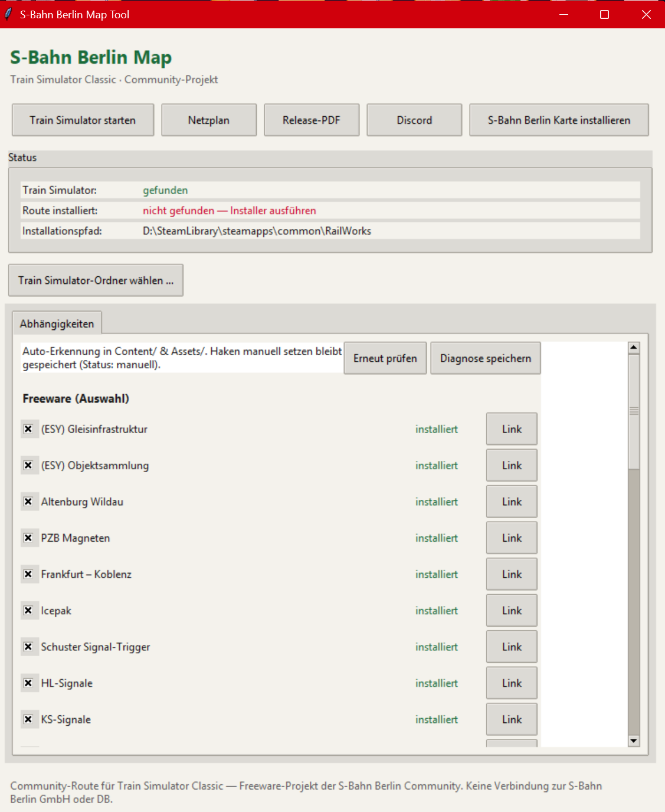This screenshot has width=665, height=812.
Task: Click the Diagnose speichern button
Action: coord(486,358)
